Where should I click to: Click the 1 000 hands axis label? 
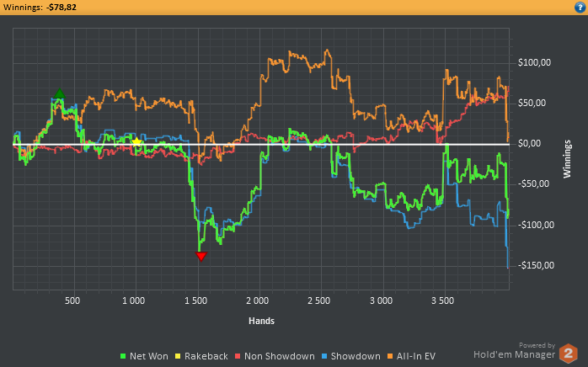coord(133,301)
